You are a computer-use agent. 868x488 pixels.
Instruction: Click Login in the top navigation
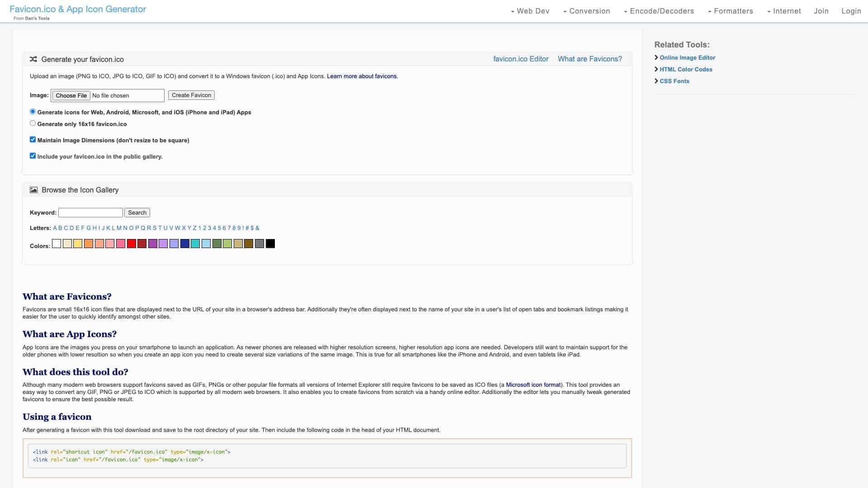tap(851, 11)
